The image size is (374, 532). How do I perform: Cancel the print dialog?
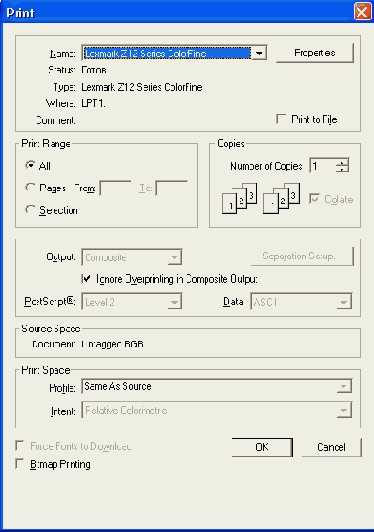click(332, 447)
